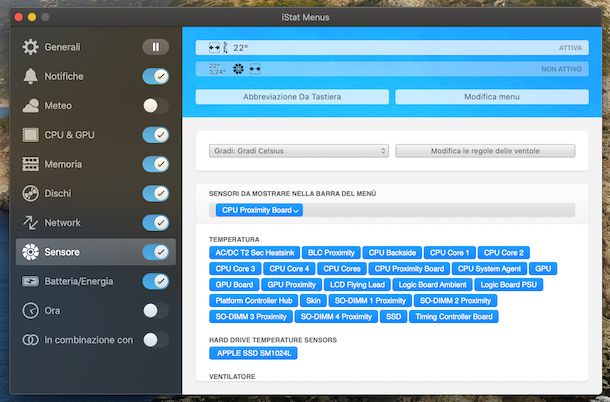Click the Ora clock icon
610x402 pixels.
(30, 311)
